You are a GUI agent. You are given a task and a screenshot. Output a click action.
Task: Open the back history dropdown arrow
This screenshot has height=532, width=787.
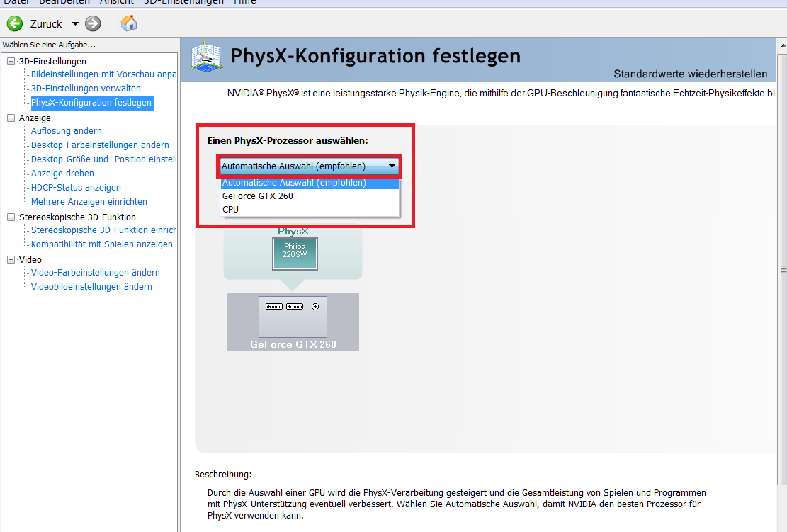point(75,23)
